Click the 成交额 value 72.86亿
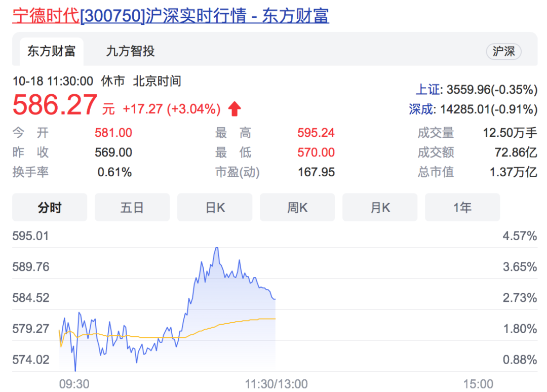The image size is (547, 392). pos(516,152)
